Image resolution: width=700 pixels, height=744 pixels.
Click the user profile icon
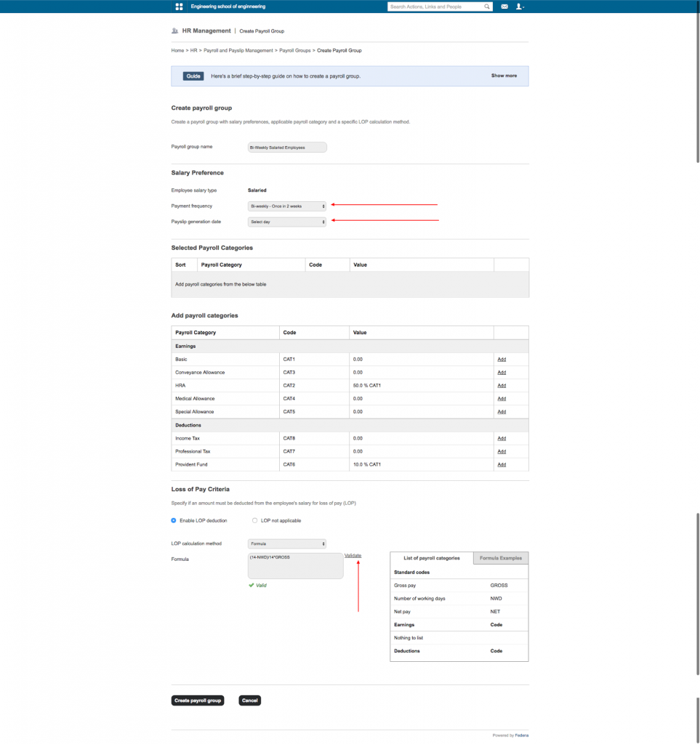[x=518, y=7]
